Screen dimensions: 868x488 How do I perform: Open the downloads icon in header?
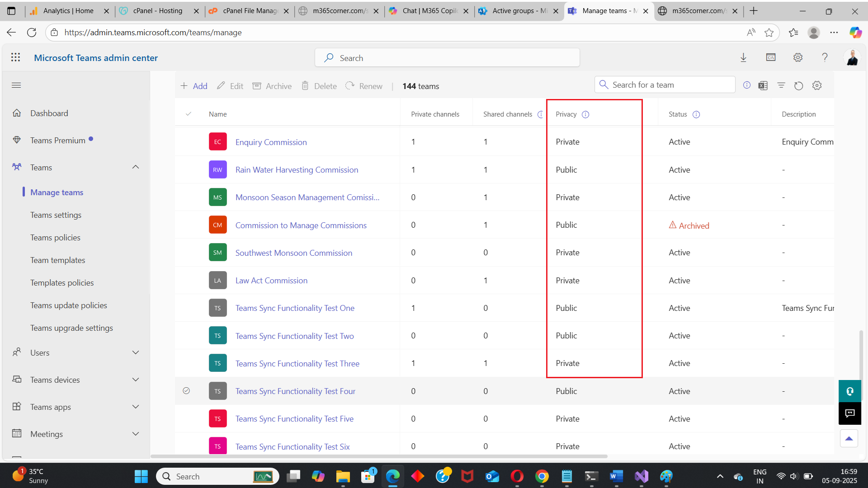[743, 57]
